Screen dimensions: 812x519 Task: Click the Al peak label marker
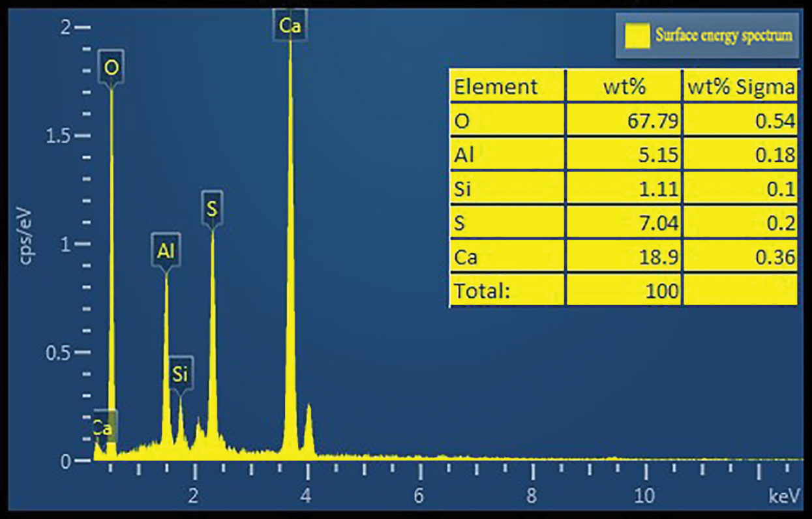point(166,250)
